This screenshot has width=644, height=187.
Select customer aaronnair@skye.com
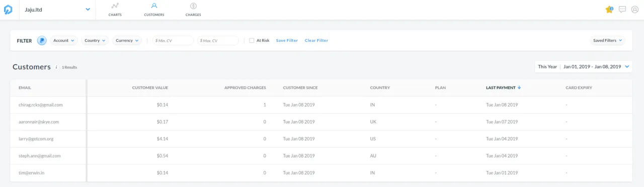click(x=39, y=122)
